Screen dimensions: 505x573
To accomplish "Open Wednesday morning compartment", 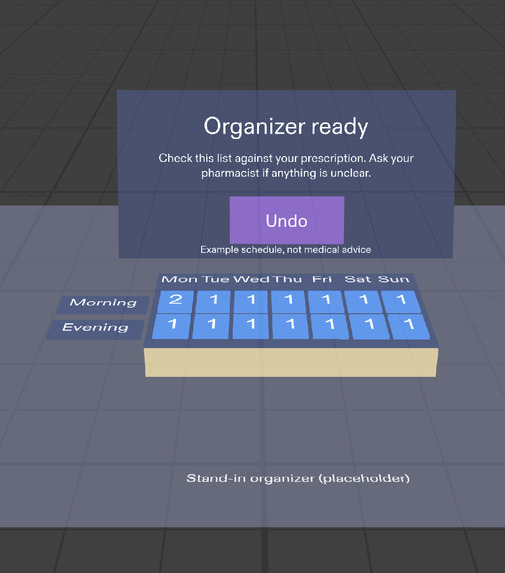I will [251, 301].
